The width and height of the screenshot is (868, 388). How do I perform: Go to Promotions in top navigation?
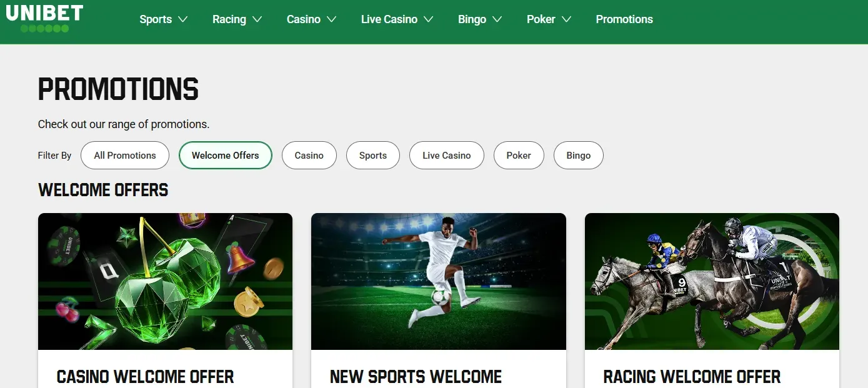624,19
